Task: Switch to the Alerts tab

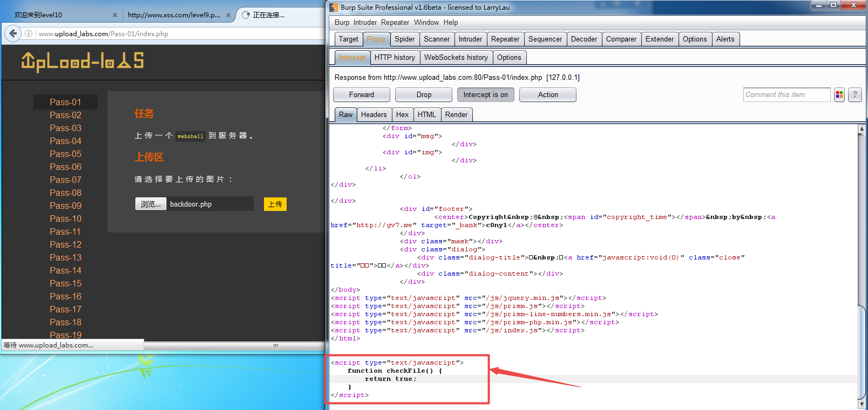Action: coord(725,39)
